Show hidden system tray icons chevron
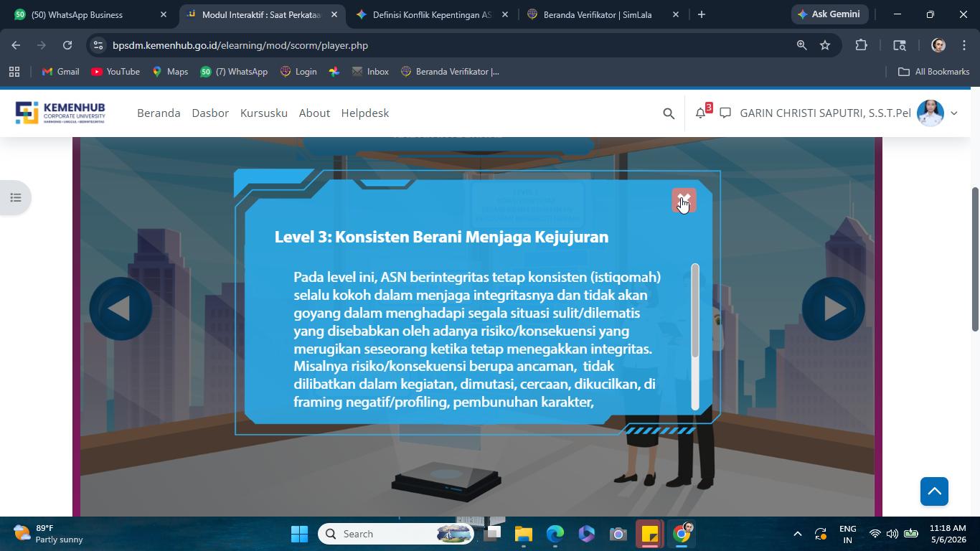Image resolution: width=980 pixels, height=551 pixels. tap(797, 534)
